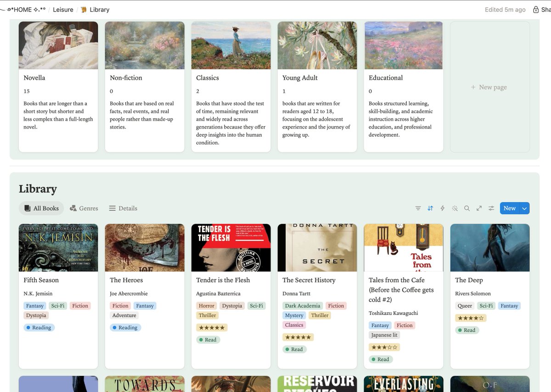The width and height of the screenshot is (551, 392).
Task: Open the Library breadcrumb link
Action: pos(100,10)
